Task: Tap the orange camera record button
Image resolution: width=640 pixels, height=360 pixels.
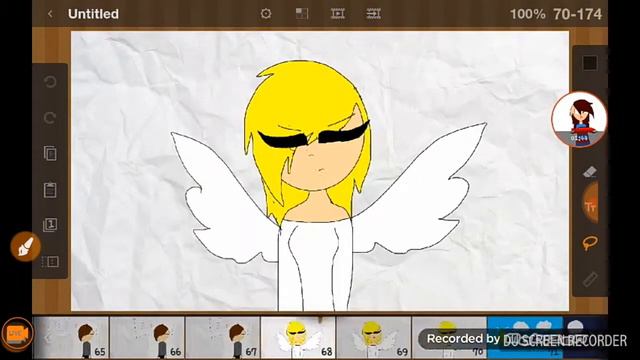Action: (17, 334)
